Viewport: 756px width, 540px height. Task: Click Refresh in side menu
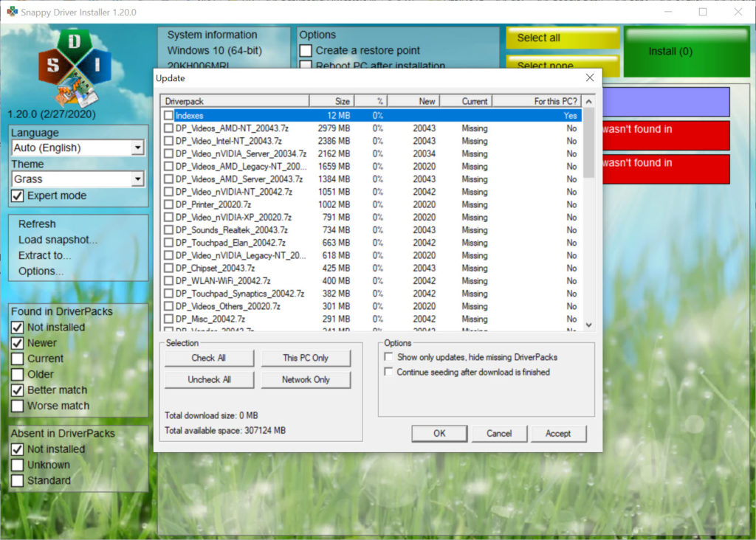pos(37,224)
